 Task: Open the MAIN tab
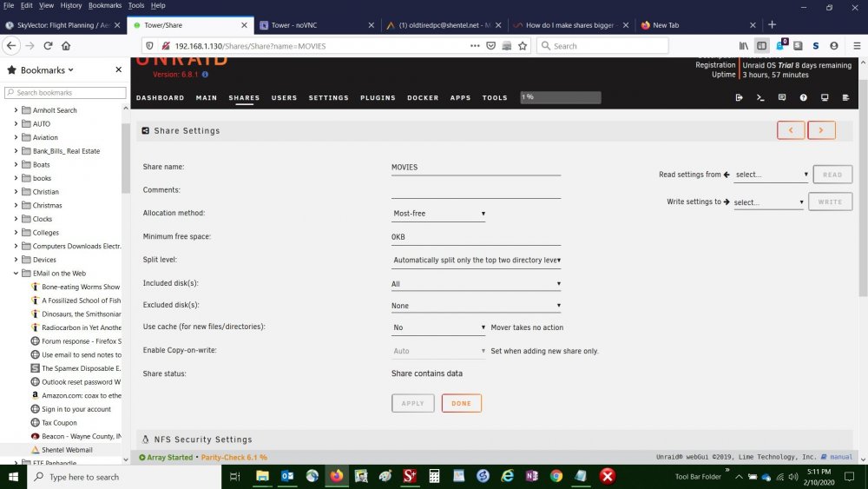(207, 97)
